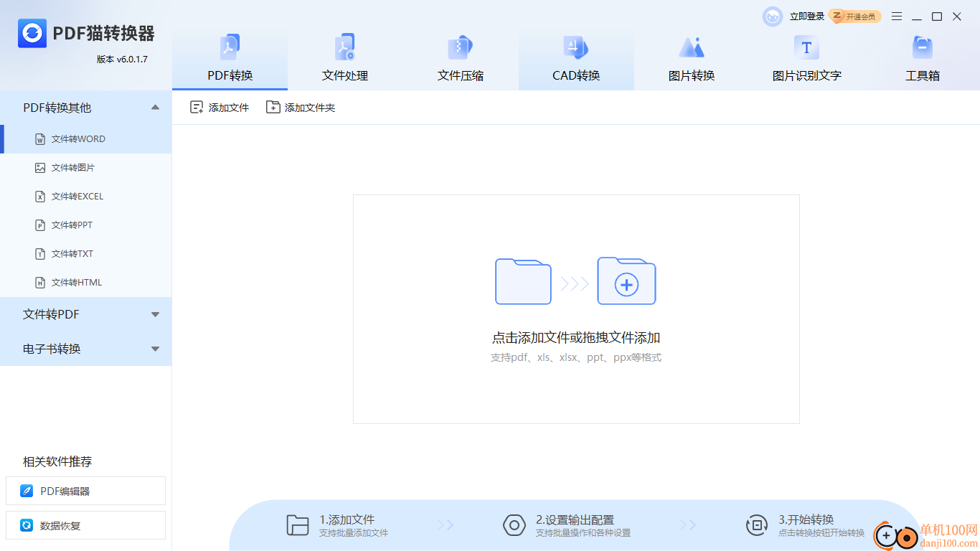Click the 点击转换按钮开始转换 description
Image resolution: width=980 pixels, height=551 pixels.
pyautogui.click(x=821, y=533)
